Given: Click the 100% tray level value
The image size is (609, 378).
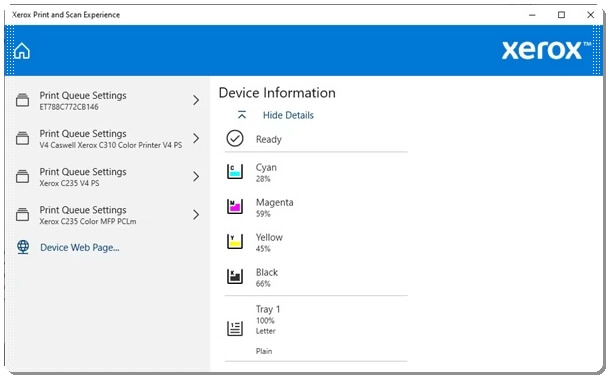Looking at the screenshot, I should click(x=265, y=321).
